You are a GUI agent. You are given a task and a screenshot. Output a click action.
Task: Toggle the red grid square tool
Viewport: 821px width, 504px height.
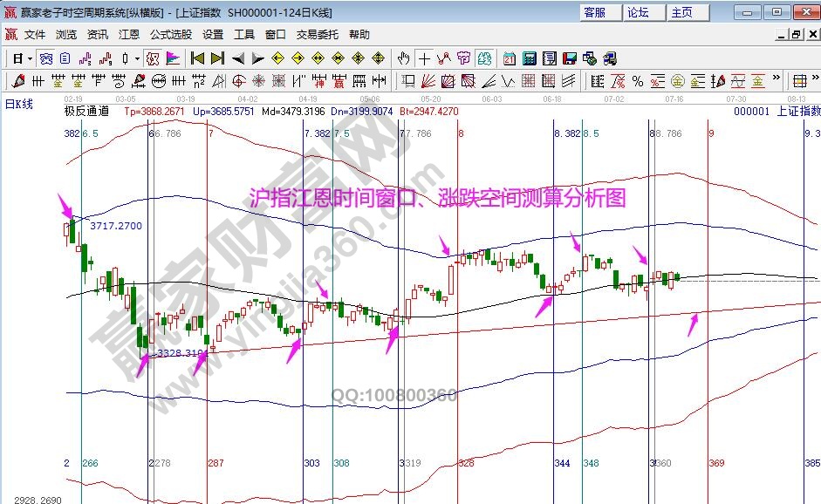pyautogui.click(x=528, y=81)
